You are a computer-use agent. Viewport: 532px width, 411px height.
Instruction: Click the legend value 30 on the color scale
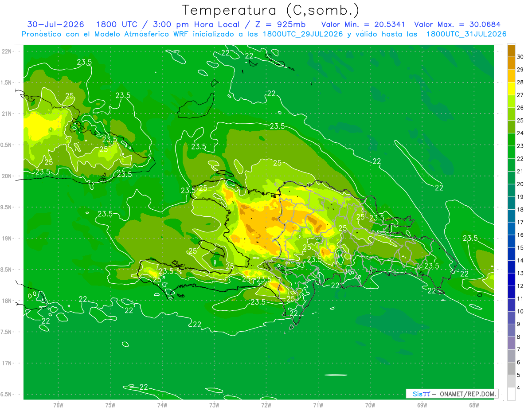tap(520, 57)
